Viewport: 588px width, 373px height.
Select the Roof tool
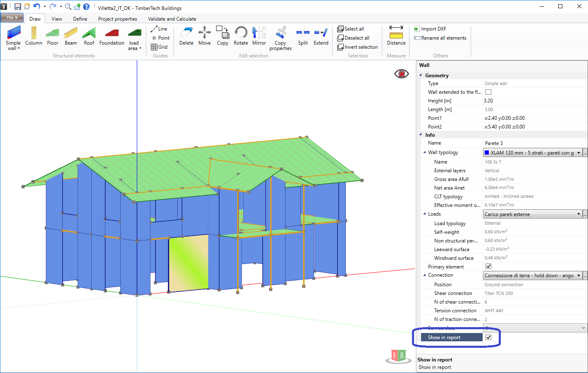point(89,36)
